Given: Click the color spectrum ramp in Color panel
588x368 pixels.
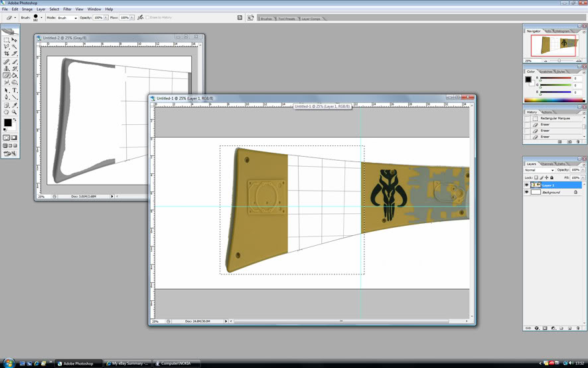Looking at the screenshot, I should [x=554, y=100].
